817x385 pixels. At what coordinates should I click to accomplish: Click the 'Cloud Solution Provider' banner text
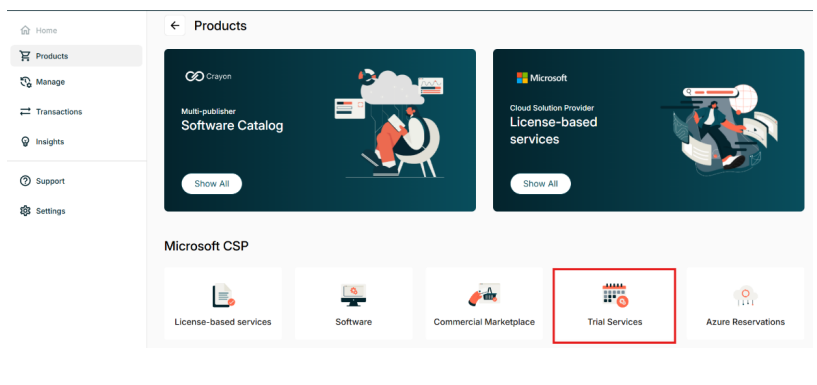[552, 108]
